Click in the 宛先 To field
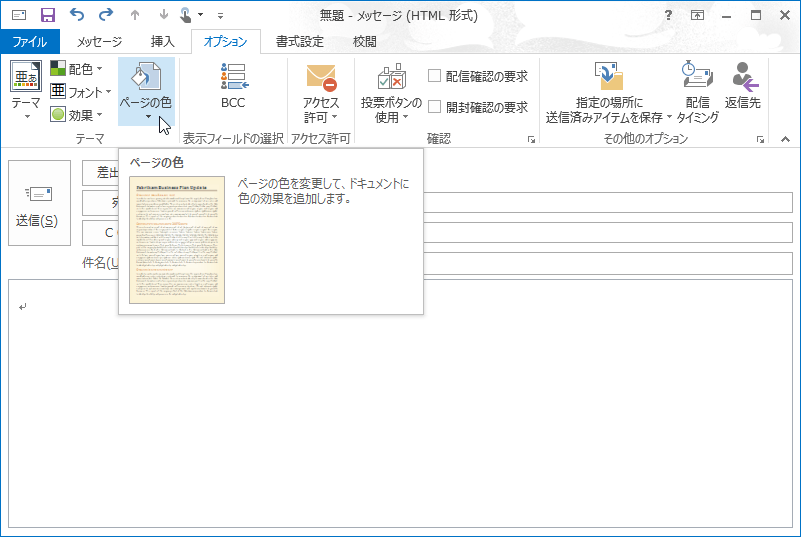The image size is (801, 537). (x=608, y=203)
